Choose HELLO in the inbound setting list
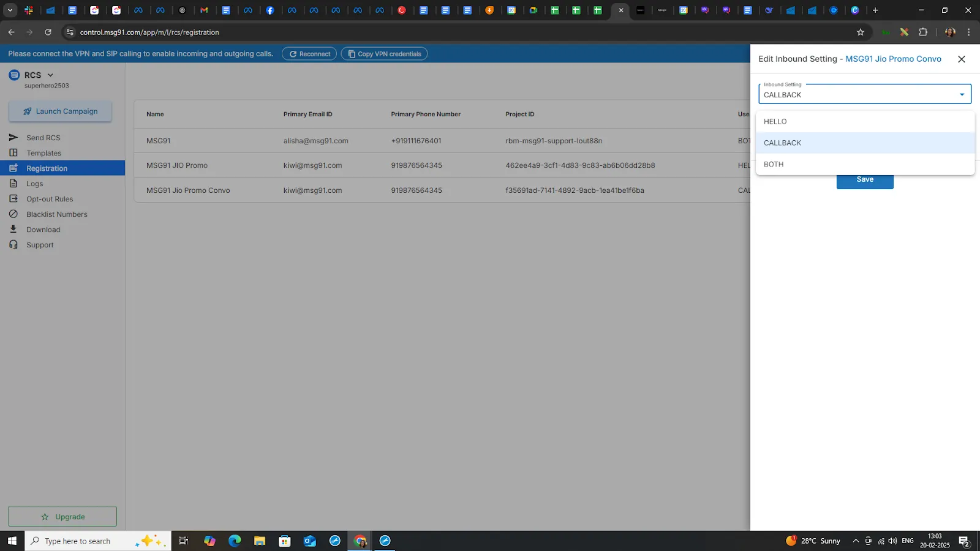Screen dimensions: 980x551 point(865,121)
